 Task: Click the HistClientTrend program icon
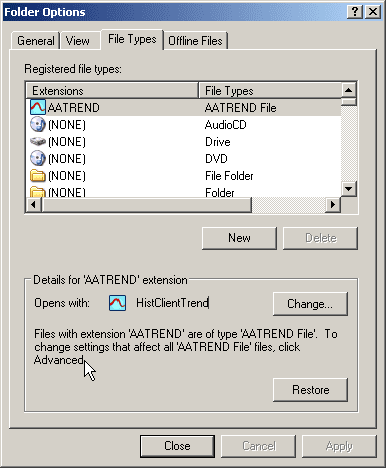[117, 303]
